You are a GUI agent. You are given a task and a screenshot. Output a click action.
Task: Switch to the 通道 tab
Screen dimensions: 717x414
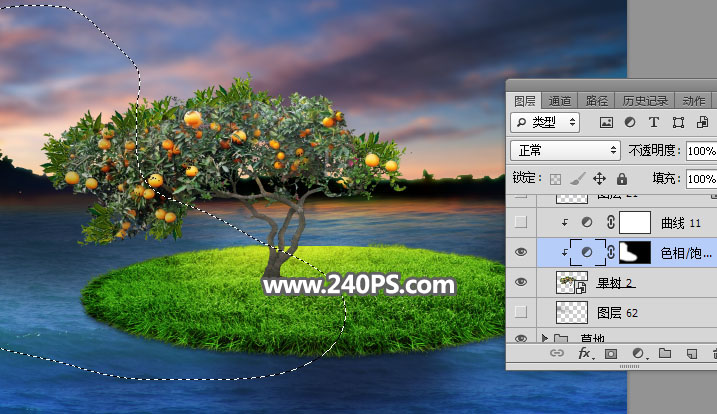coord(560,100)
